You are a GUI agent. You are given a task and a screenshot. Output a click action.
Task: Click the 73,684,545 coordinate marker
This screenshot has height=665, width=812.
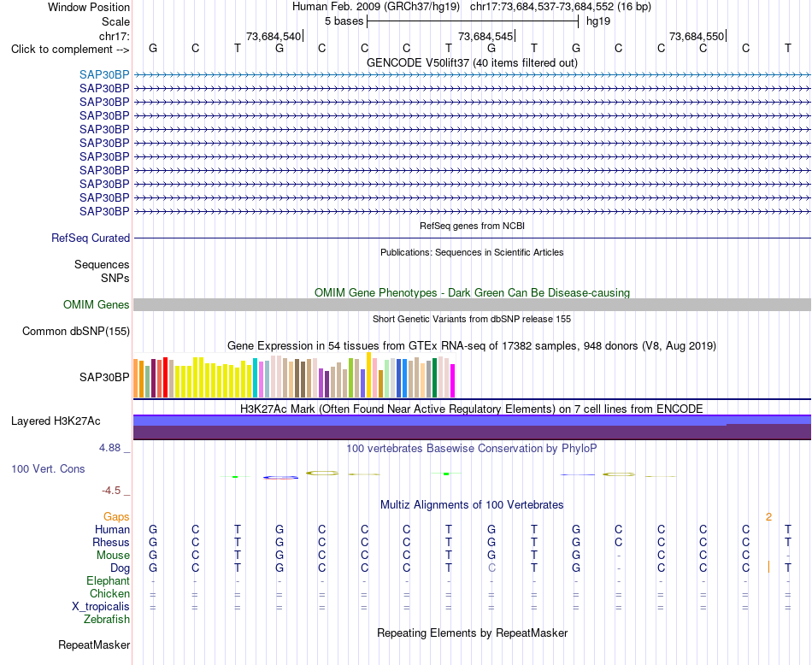point(485,36)
